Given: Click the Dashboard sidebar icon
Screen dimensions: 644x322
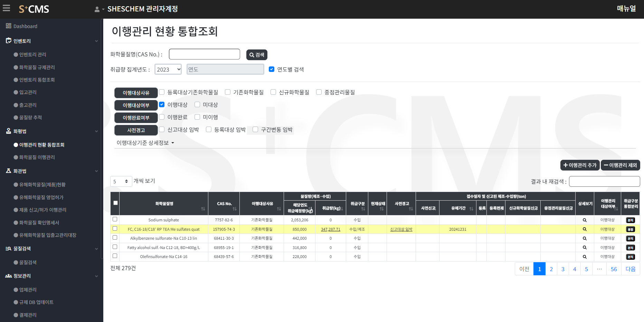Looking at the screenshot, I should (9, 26).
